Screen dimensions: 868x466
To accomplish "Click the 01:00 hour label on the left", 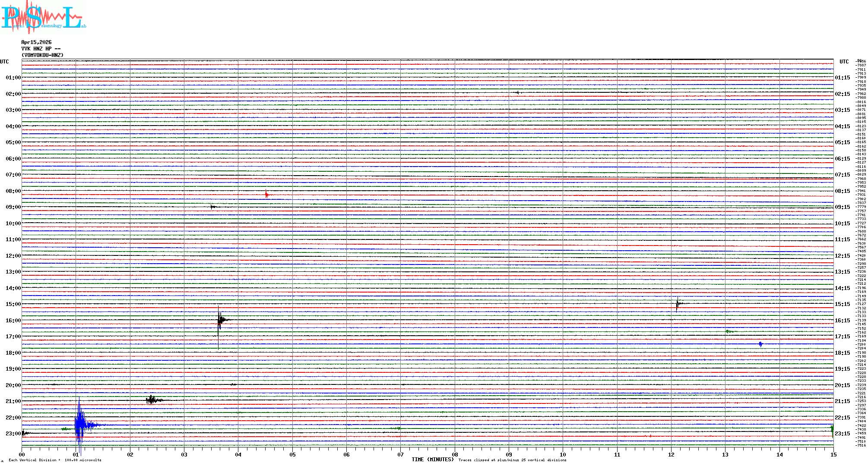I will [x=13, y=78].
